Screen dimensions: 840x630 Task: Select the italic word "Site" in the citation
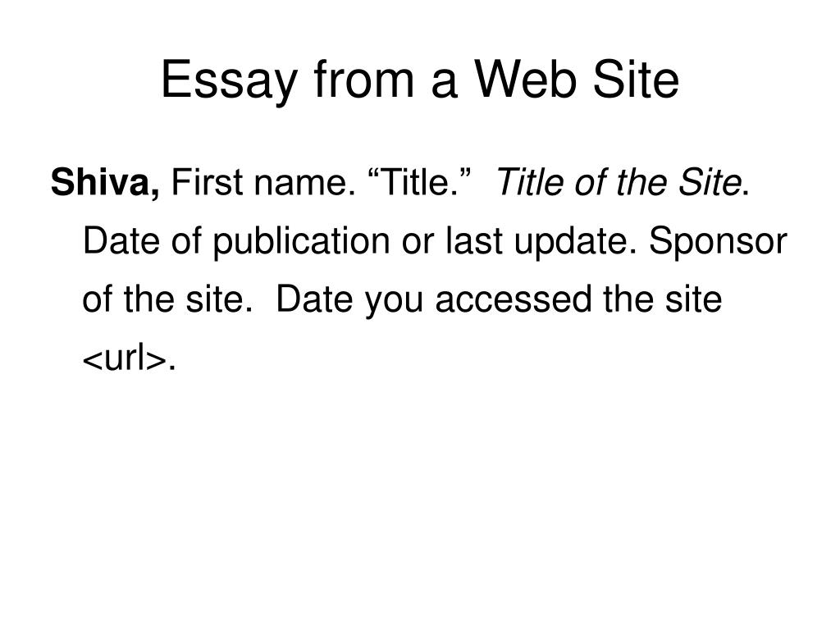pyautogui.click(x=710, y=182)
